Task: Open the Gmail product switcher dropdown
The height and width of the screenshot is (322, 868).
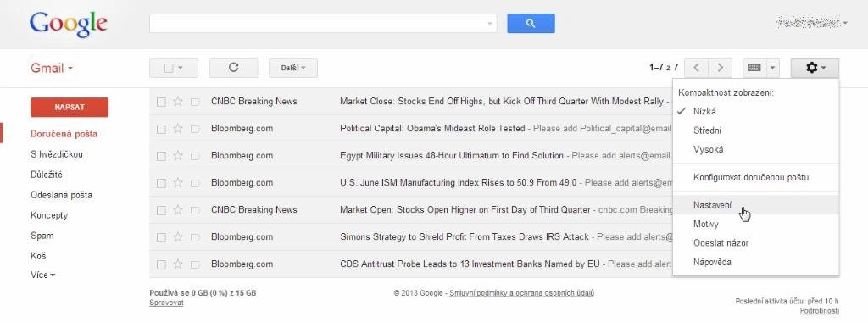Action: 52,68
